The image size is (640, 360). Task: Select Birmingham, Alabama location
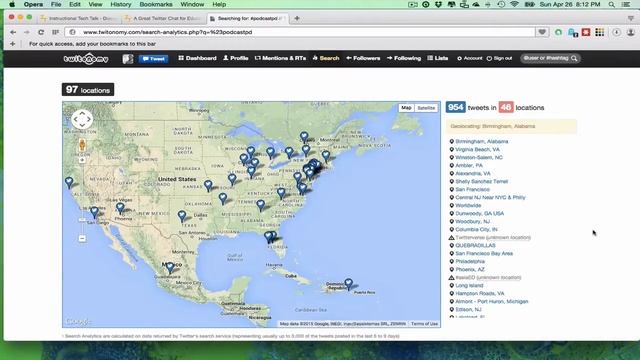tap(481, 141)
